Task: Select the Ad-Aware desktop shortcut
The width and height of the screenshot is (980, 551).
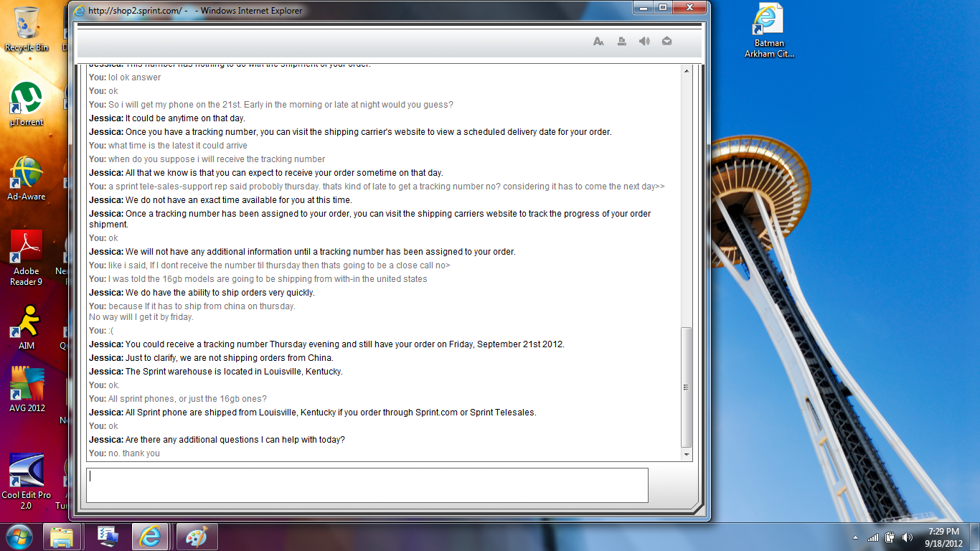Action: 27,179
